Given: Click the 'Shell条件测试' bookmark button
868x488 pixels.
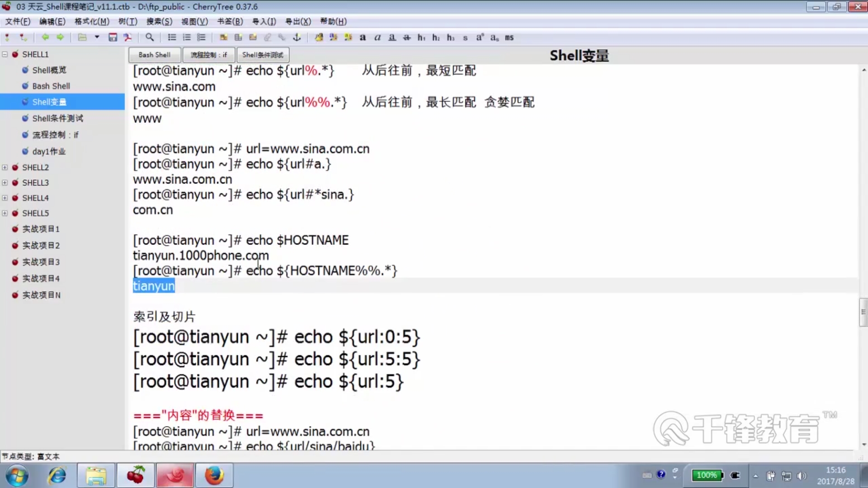Looking at the screenshot, I should [x=263, y=55].
